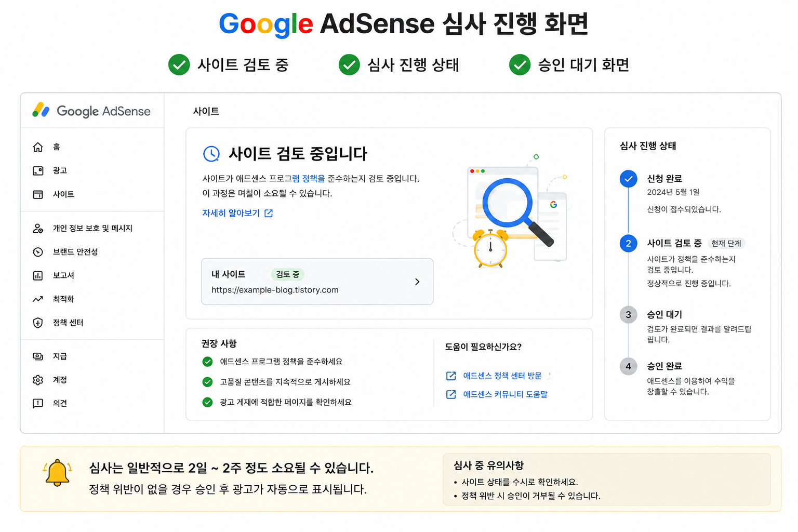Click the 신청이 접수되었습니다. status text
The width and height of the screenshot is (798, 532).
coord(684,209)
